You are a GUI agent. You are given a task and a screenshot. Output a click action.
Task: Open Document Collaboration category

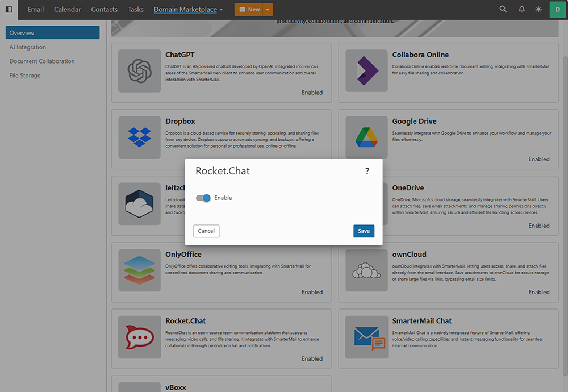click(42, 61)
